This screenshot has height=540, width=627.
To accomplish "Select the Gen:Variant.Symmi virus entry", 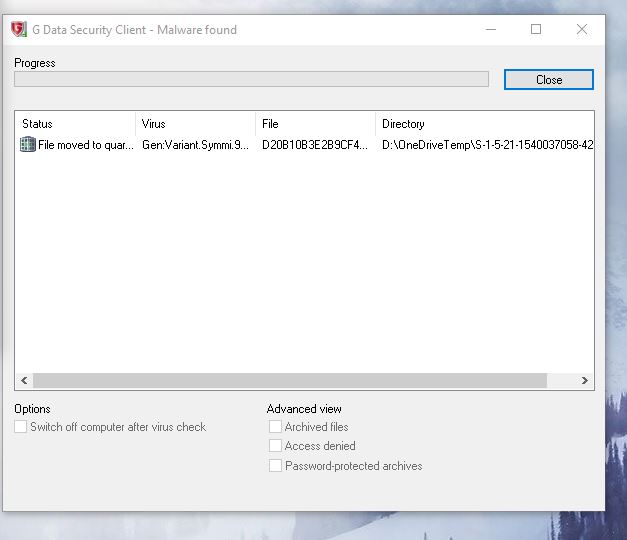I will point(195,145).
